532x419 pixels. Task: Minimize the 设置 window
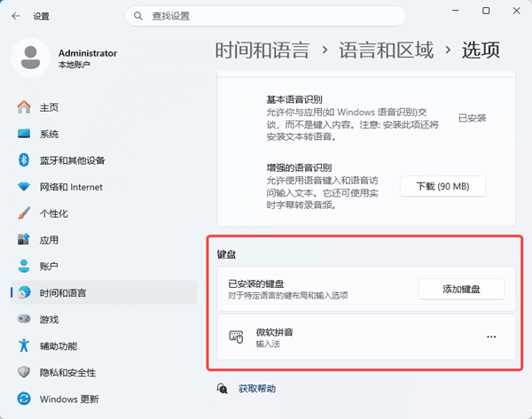point(456,11)
